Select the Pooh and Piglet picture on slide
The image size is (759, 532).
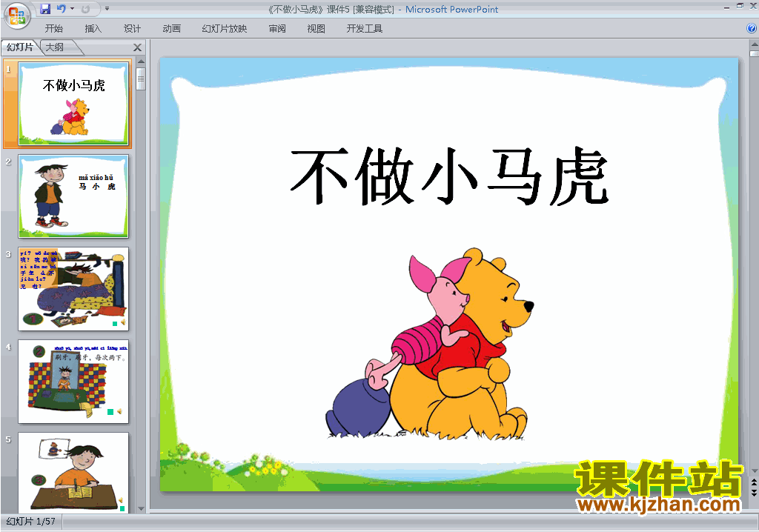[429, 344]
